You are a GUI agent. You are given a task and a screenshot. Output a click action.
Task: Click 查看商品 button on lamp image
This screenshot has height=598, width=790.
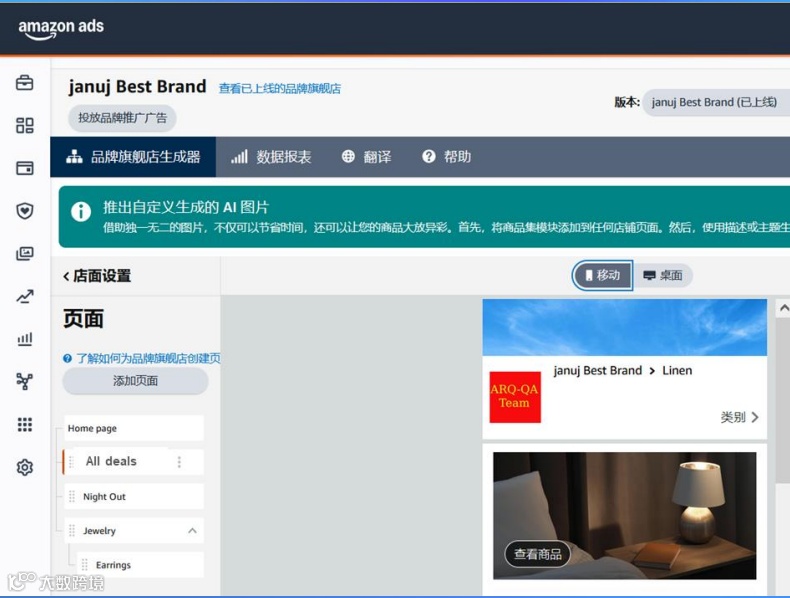[x=538, y=554]
